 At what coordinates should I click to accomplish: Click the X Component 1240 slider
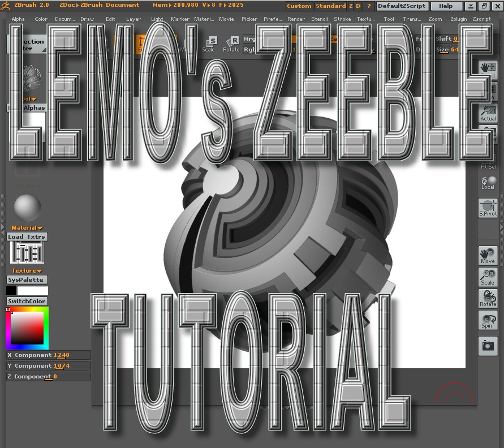pyautogui.click(x=49, y=355)
